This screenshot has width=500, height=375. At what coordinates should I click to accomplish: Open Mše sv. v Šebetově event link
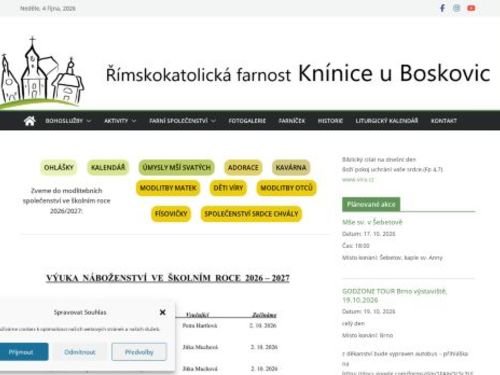coord(372,222)
